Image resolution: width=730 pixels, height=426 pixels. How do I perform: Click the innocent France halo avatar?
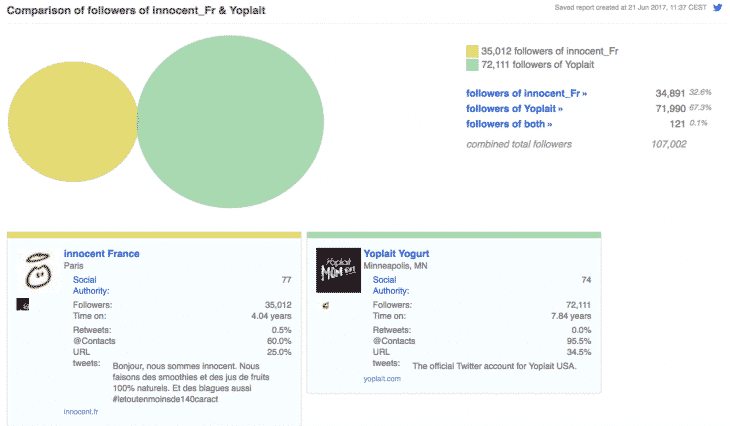(37, 268)
